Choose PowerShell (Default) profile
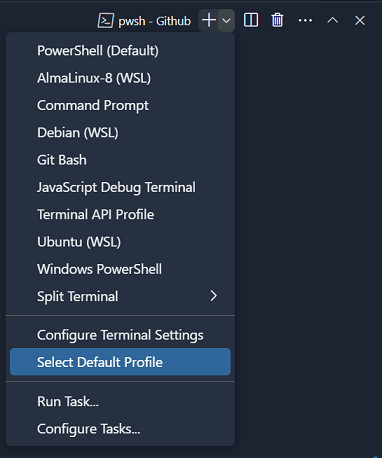 coord(120,51)
